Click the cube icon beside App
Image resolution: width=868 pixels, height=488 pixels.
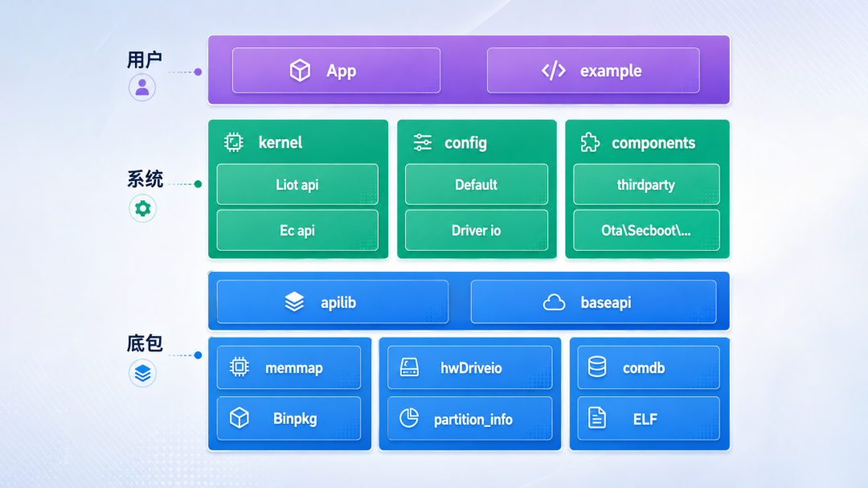pyautogui.click(x=300, y=71)
